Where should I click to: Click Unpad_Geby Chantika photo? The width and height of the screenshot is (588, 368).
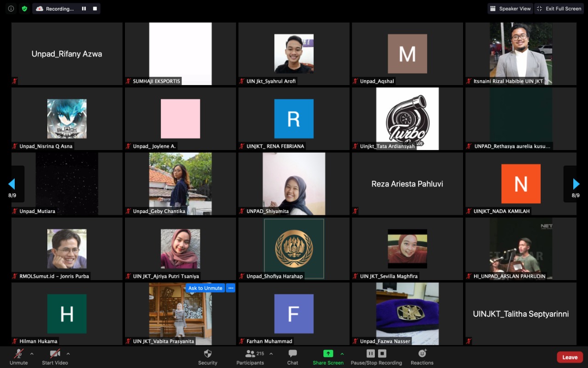(181, 184)
